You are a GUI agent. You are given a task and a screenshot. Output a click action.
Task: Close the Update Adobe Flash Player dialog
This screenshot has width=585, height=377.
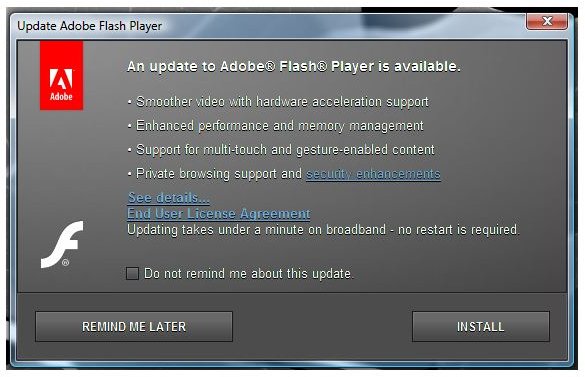pos(547,21)
